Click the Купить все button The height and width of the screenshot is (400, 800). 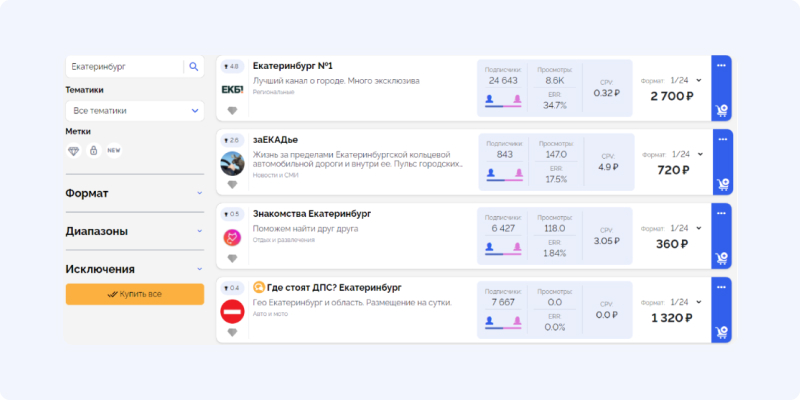click(x=134, y=294)
